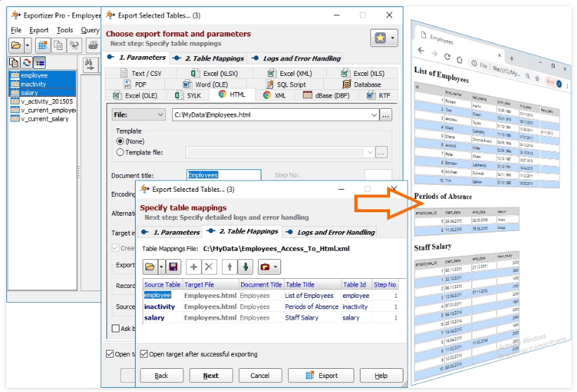Choose the Excel (XLSX) export format
577x392 pixels.
tap(215, 74)
